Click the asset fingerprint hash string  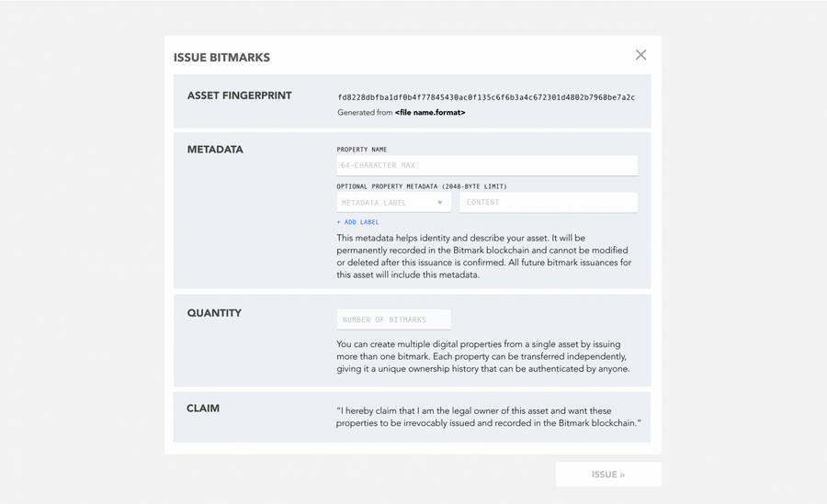pos(486,97)
